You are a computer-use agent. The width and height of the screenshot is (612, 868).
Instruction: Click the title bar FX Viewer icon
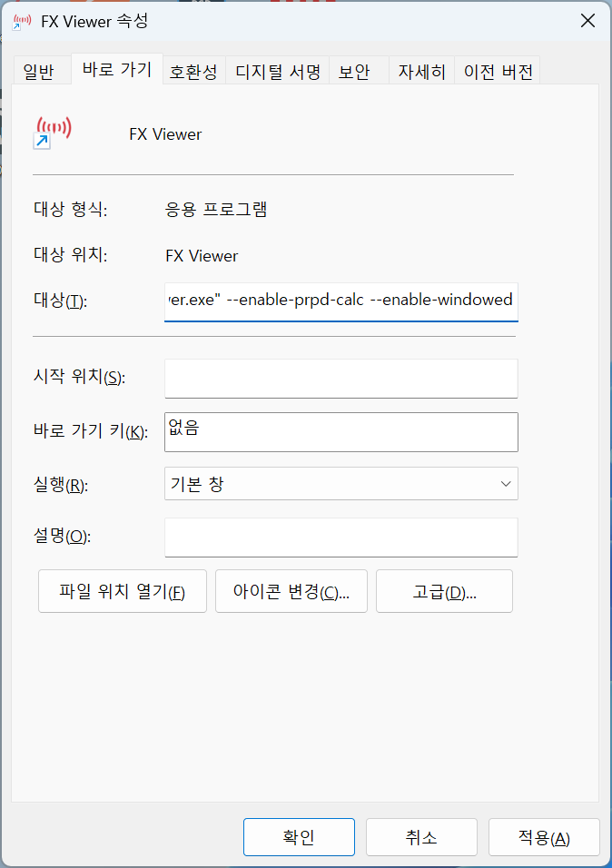coord(22,22)
